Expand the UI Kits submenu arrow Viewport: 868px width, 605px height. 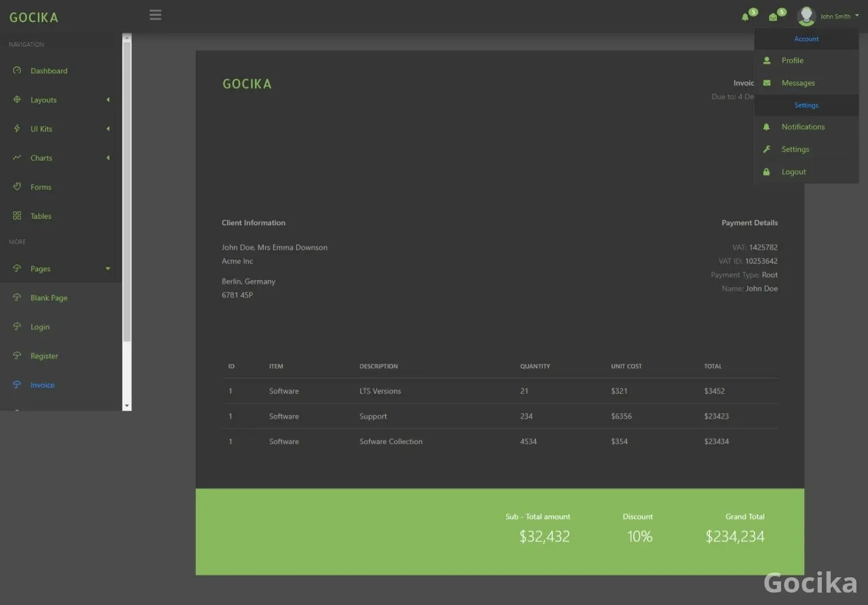click(108, 129)
